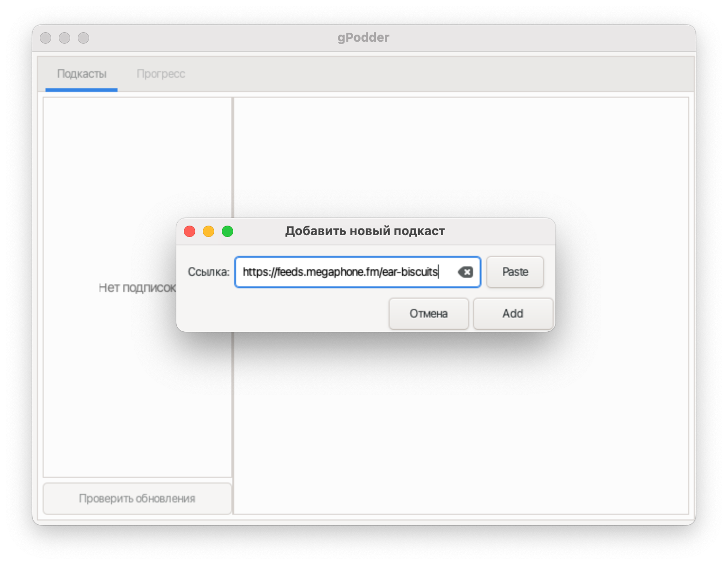Screen dimensions: 728x565
Task: Minimize the dialog using the yellow button
Action: click(209, 231)
